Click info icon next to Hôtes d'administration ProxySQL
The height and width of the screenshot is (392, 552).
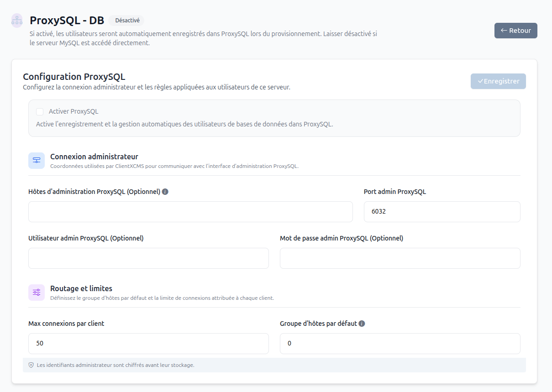coord(165,192)
